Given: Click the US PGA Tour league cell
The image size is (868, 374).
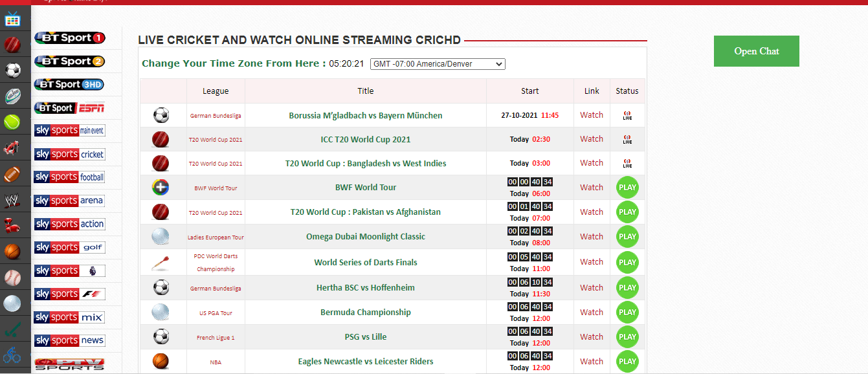Looking at the screenshot, I should click(x=216, y=313).
